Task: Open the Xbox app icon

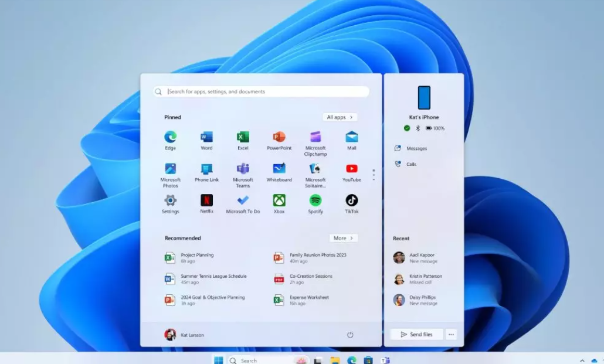Action: pos(279,200)
